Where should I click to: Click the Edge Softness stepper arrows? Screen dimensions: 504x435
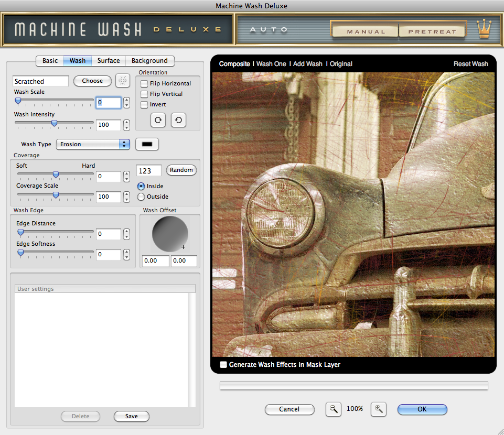(x=126, y=254)
